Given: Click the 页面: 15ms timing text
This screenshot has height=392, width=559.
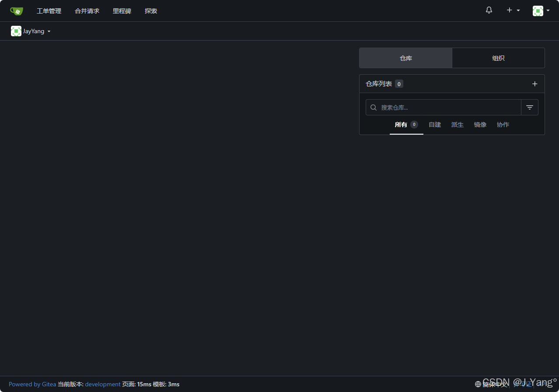Looking at the screenshot, I should pos(137,384).
